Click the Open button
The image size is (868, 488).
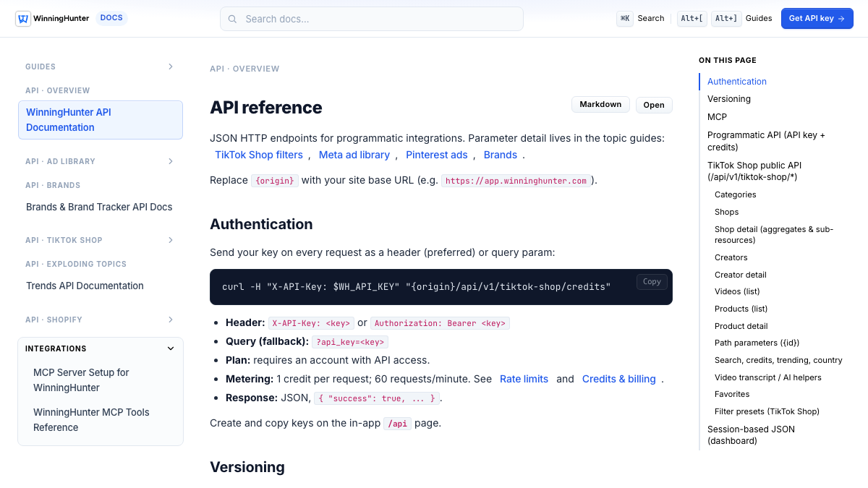(x=654, y=105)
